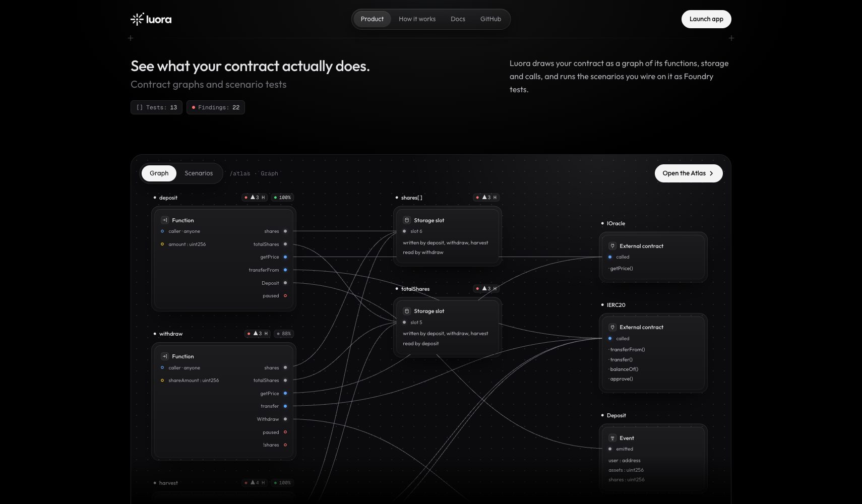Click the !shares port on withdraw function
Image resolution: width=862 pixels, height=504 pixels.
(x=285, y=445)
